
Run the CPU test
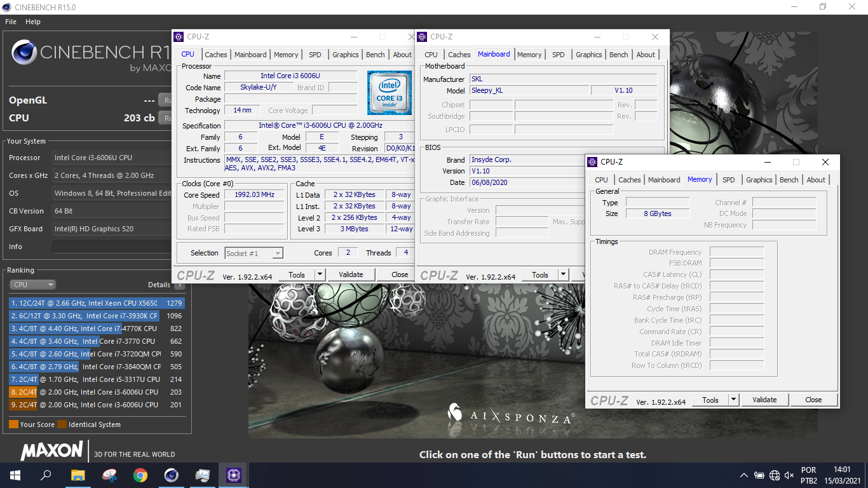[166, 118]
